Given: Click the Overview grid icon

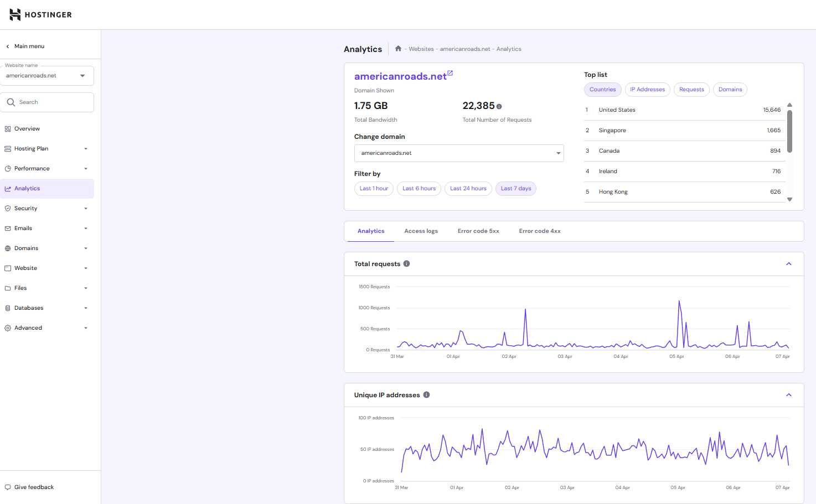Looking at the screenshot, I should [x=8, y=129].
